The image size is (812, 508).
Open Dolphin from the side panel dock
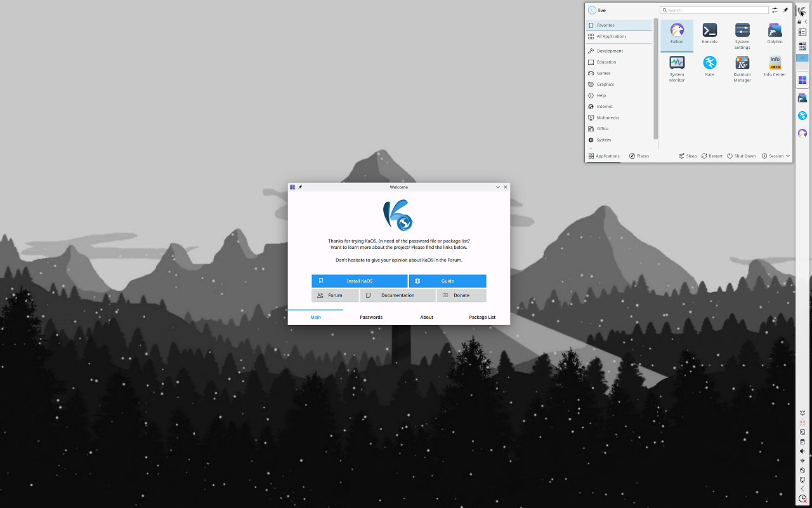tap(802, 98)
